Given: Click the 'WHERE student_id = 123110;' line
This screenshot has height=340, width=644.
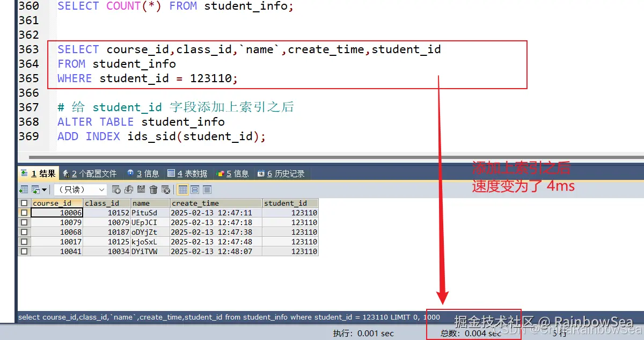Looking at the screenshot, I should coord(148,78).
